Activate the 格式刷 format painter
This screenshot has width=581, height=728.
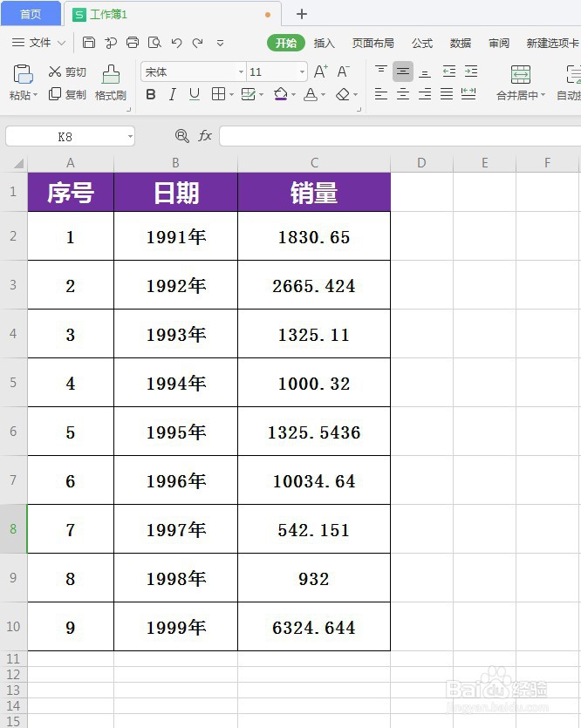111,83
